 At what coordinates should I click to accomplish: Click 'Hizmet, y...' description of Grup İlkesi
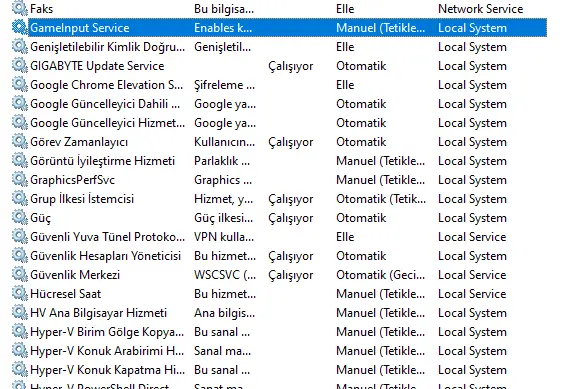click(x=224, y=199)
